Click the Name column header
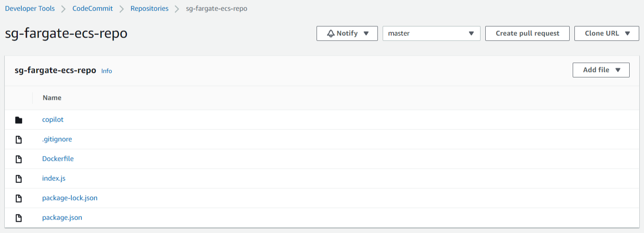 (52, 98)
